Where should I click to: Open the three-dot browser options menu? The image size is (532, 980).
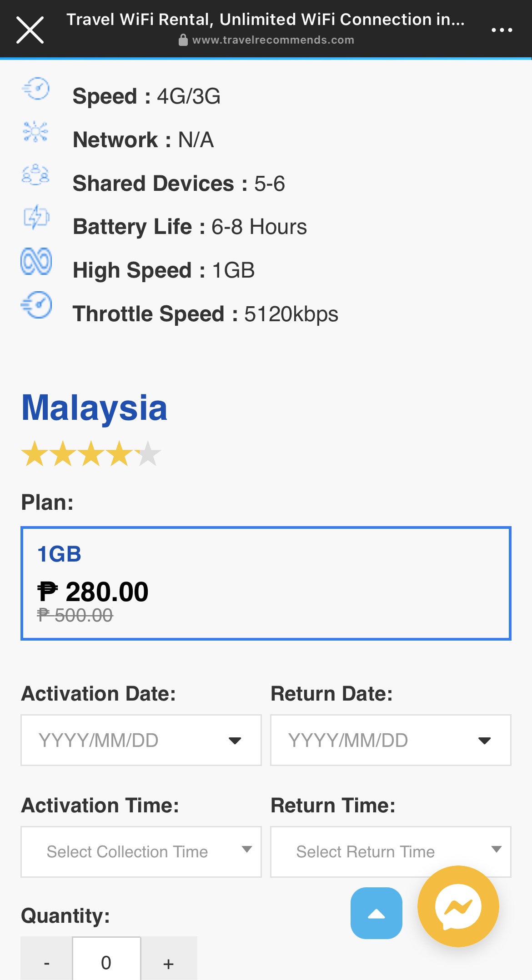point(502,30)
